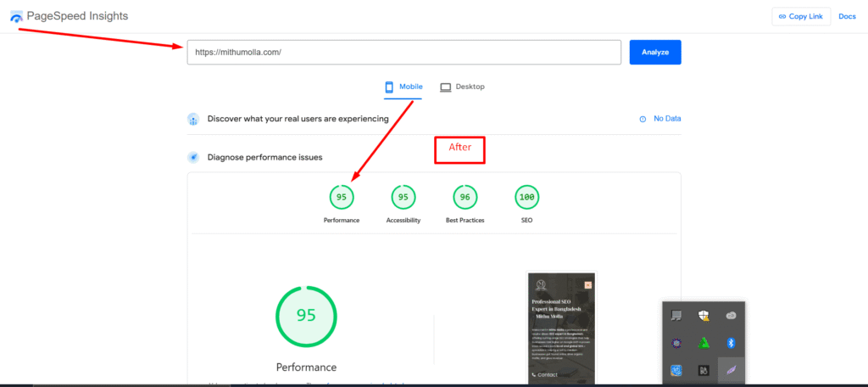Viewport: 868px width, 387px height.
Task: Click the blue square tray icon
Action: [676, 370]
